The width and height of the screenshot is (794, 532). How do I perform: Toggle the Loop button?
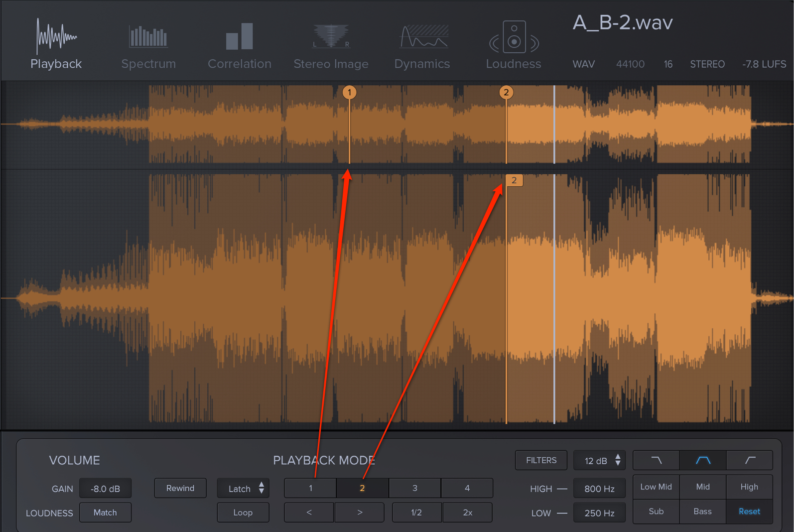click(243, 512)
